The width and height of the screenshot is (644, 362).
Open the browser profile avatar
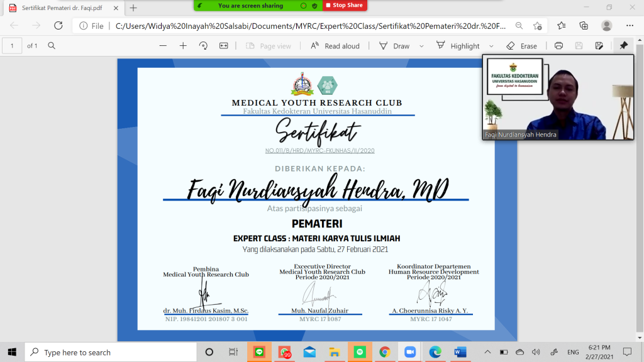(607, 25)
